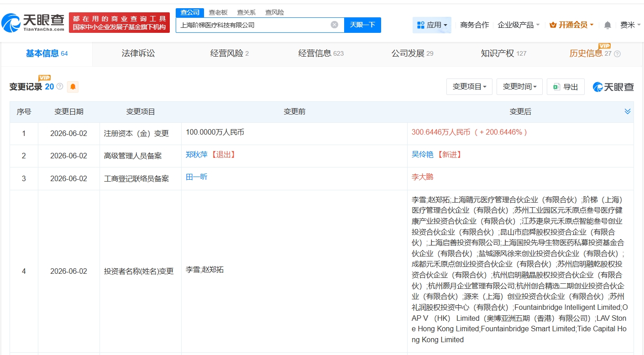Open the 费米 user account dropdown

(x=630, y=25)
